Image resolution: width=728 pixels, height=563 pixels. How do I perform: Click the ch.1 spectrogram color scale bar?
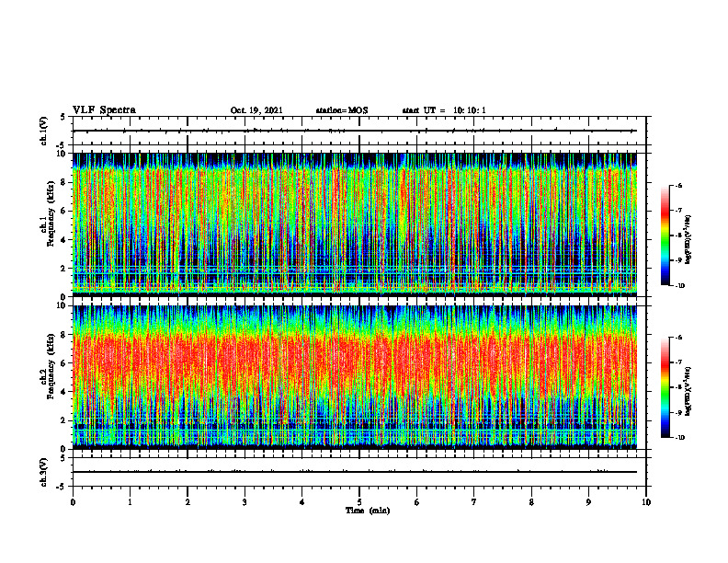coord(665,236)
